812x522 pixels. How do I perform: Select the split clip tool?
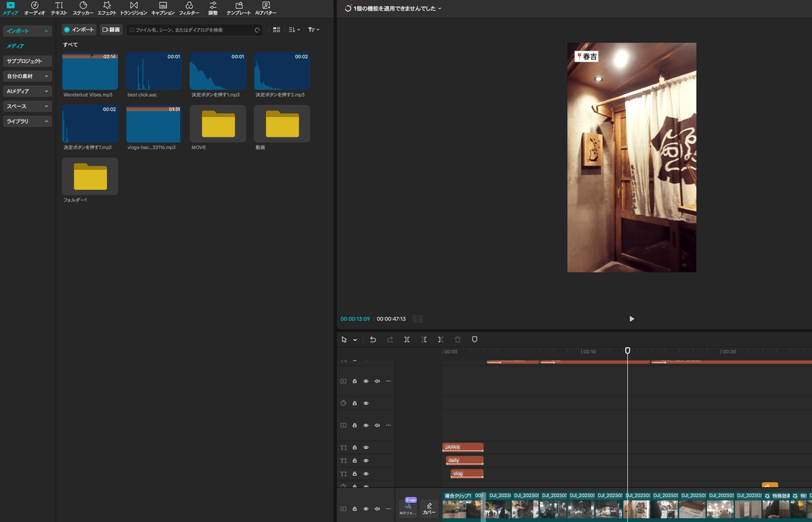click(407, 339)
